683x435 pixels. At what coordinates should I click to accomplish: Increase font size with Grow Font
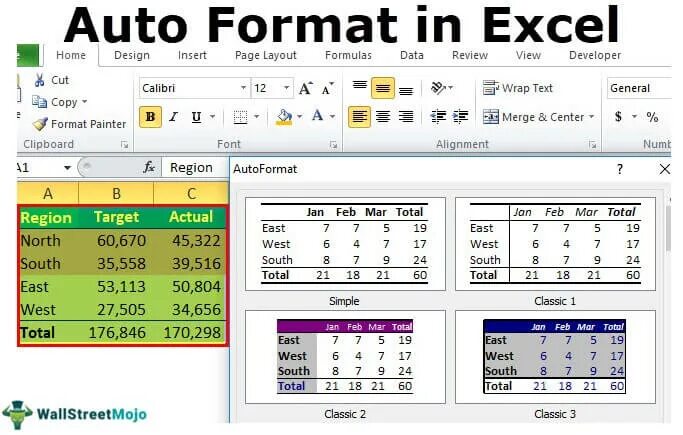[306, 88]
